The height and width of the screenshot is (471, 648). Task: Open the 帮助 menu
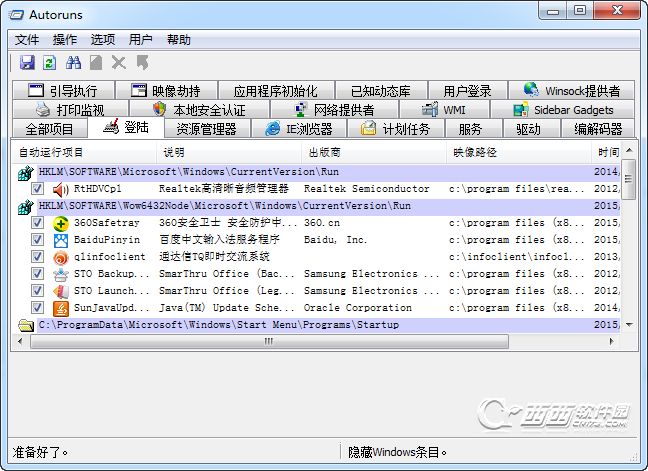pos(179,40)
